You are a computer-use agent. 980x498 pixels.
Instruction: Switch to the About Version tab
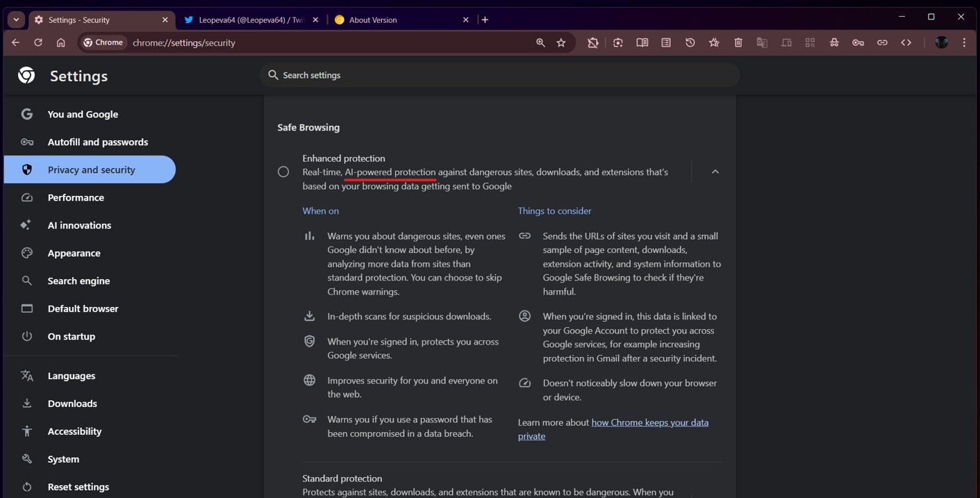(x=401, y=19)
